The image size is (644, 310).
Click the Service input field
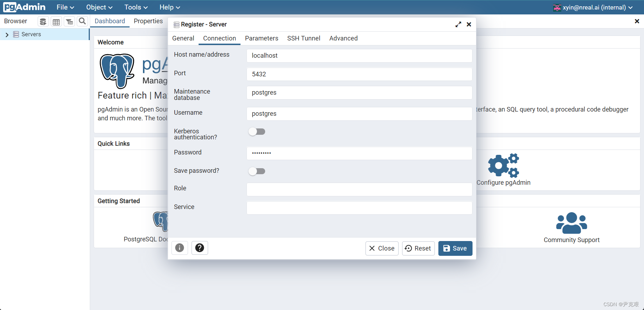click(359, 208)
